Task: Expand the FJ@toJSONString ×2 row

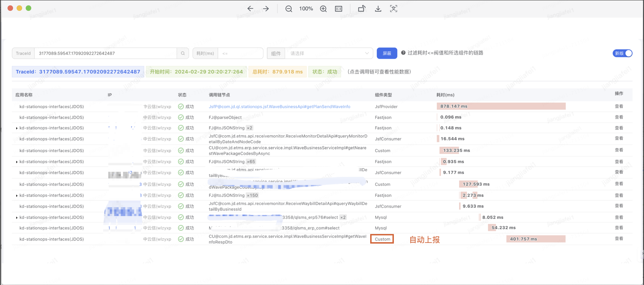Action: 17,128
